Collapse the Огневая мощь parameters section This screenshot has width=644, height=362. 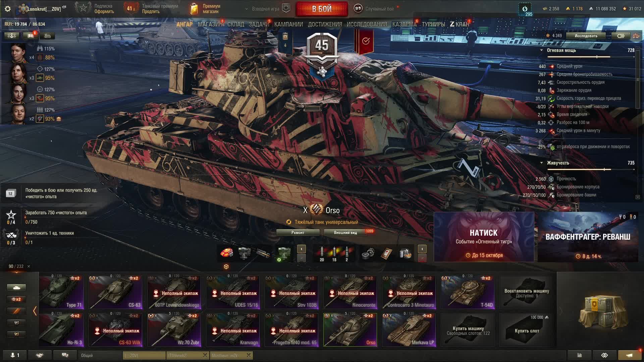pos(541,50)
